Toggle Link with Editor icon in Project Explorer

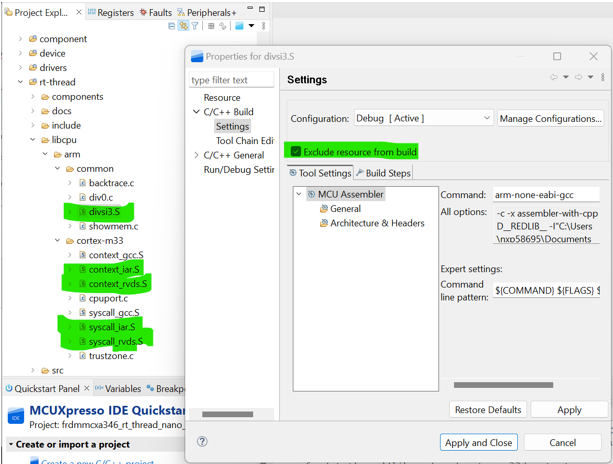click(x=183, y=26)
